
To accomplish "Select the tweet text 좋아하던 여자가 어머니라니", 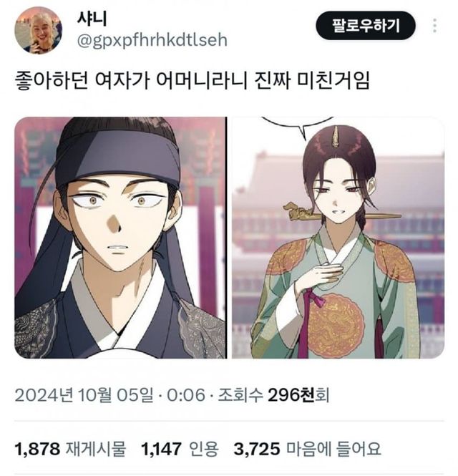I will tap(131, 80).
